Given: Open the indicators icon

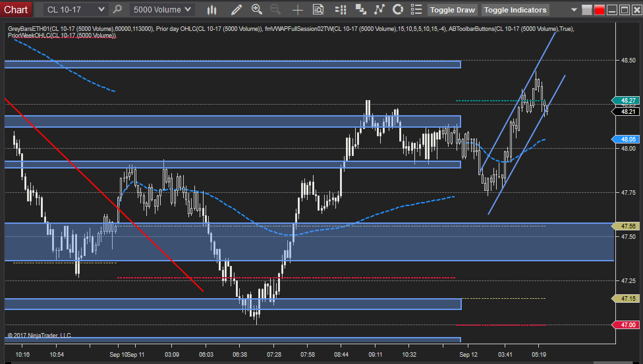Looking at the screenshot, I should (379, 9).
